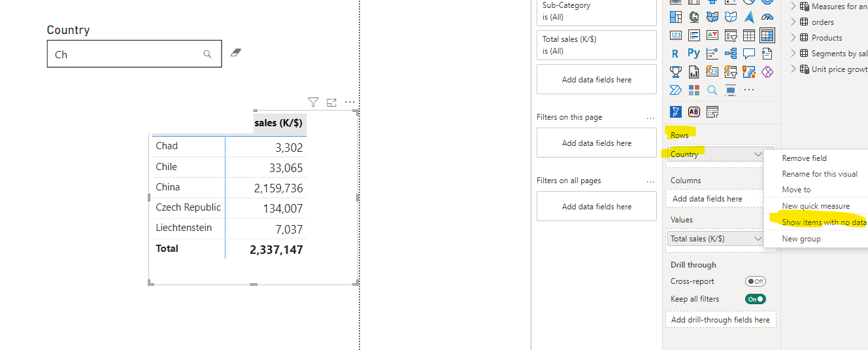The width and height of the screenshot is (868, 350).
Task: Select the Table visualization icon
Action: 749,35
